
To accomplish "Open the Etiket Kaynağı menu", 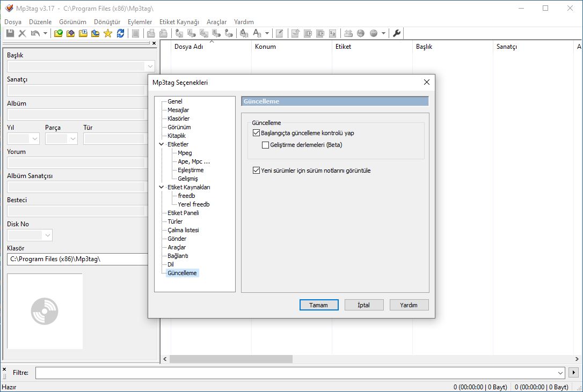I will point(179,22).
